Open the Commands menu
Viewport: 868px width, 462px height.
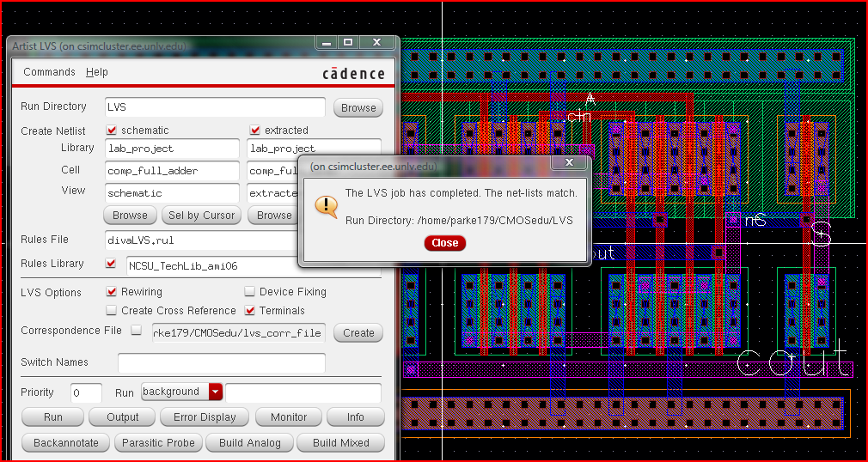pyautogui.click(x=49, y=72)
